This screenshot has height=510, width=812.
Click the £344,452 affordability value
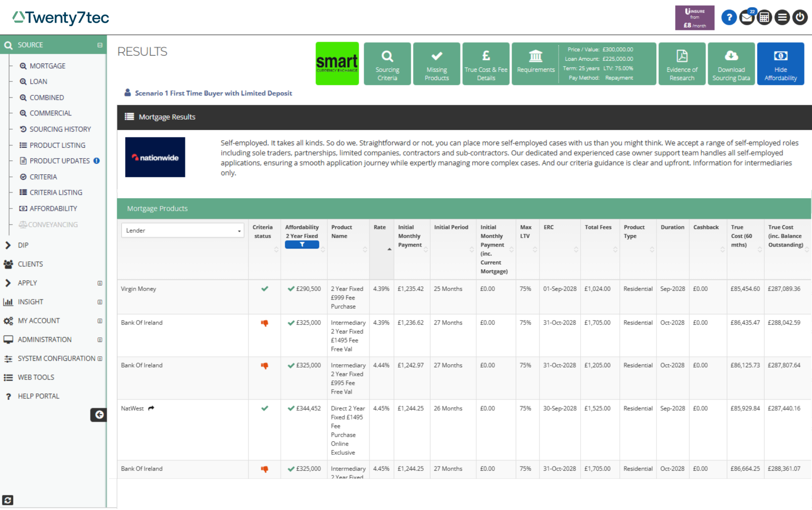(308, 408)
